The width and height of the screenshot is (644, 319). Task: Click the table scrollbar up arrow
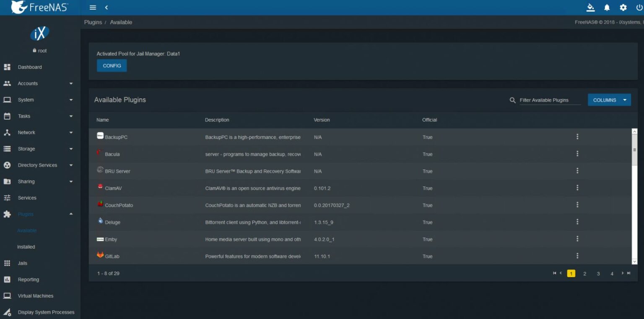click(634, 132)
